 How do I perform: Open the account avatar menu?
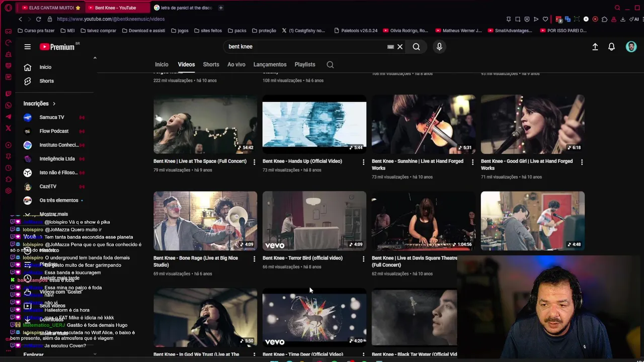(x=631, y=47)
